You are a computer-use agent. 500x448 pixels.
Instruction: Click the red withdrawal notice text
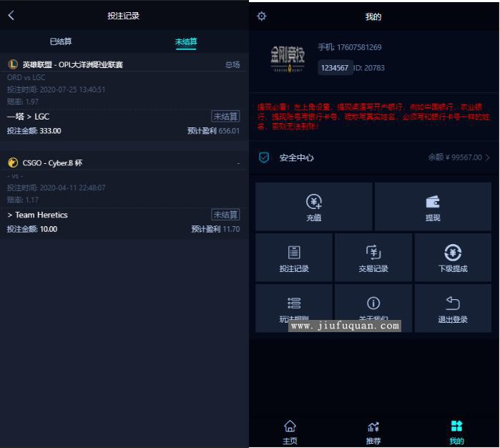click(x=373, y=117)
